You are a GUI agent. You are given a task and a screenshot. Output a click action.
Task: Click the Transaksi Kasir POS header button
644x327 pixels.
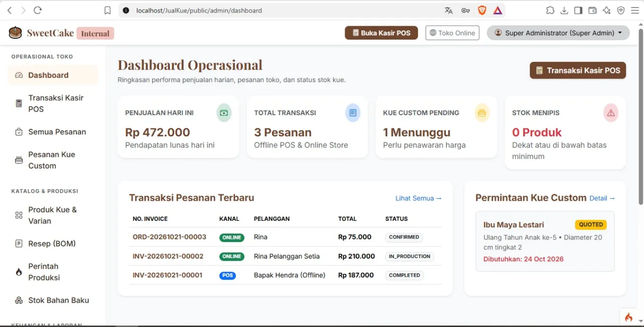coord(578,70)
